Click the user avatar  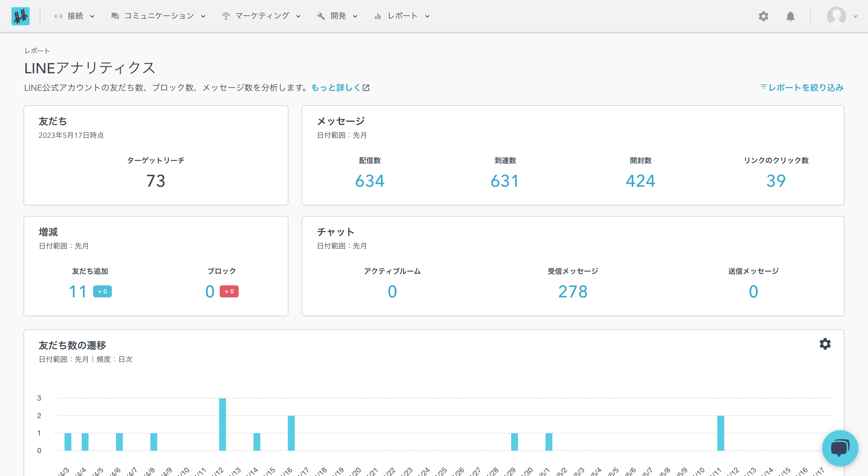tap(836, 16)
